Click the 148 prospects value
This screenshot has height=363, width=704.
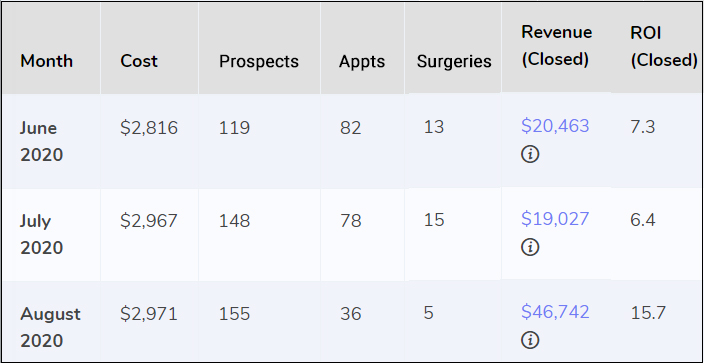pos(234,221)
